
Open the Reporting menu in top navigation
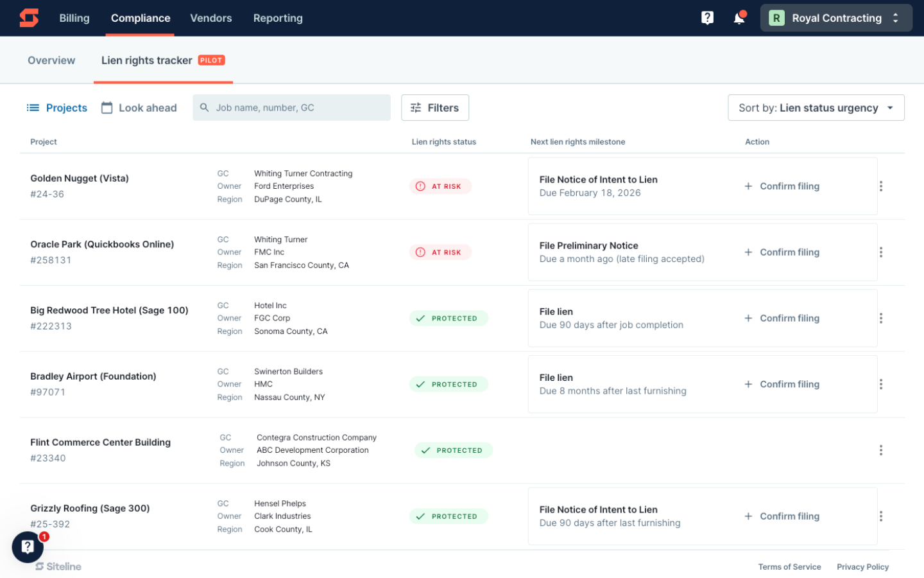278,18
